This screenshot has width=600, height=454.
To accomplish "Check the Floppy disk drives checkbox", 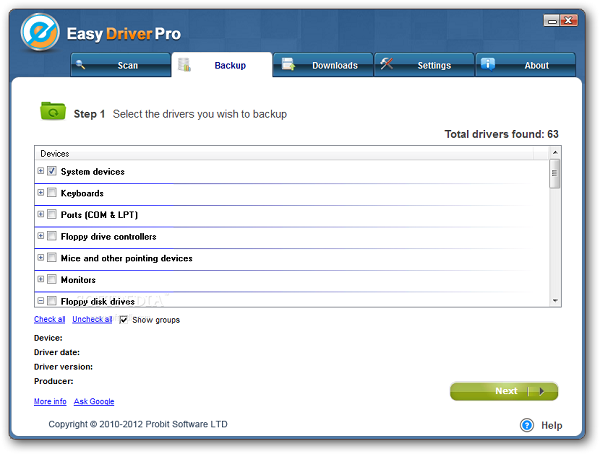I will tap(52, 301).
